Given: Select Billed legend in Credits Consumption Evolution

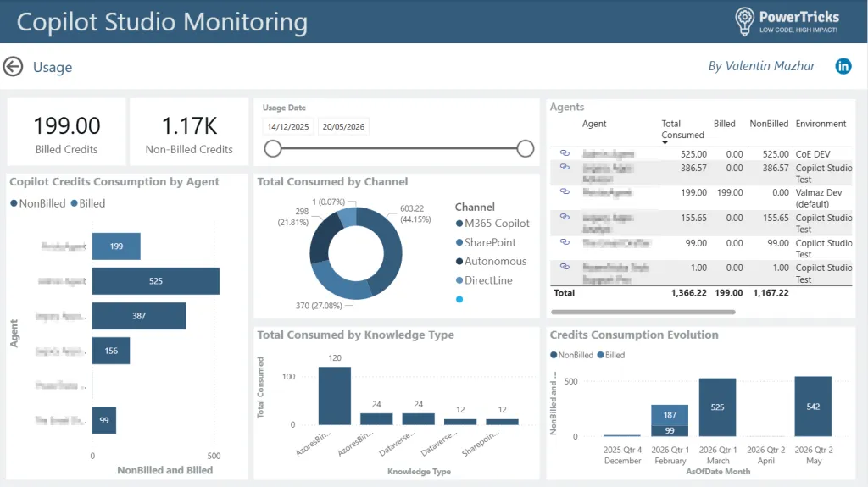Looking at the screenshot, I should 610,355.
